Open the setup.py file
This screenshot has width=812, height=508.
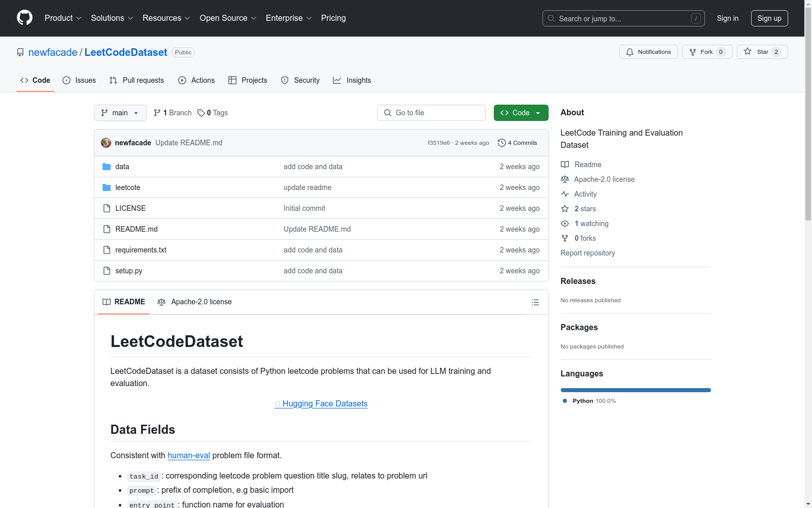tap(129, 271)
